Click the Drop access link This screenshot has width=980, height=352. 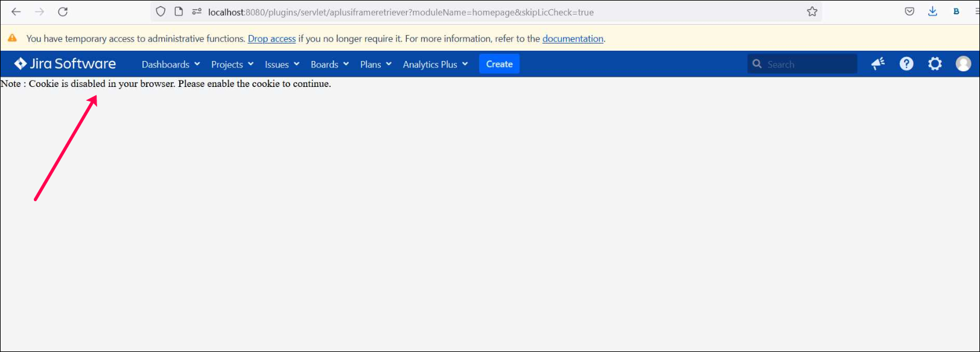coord(272,39)
